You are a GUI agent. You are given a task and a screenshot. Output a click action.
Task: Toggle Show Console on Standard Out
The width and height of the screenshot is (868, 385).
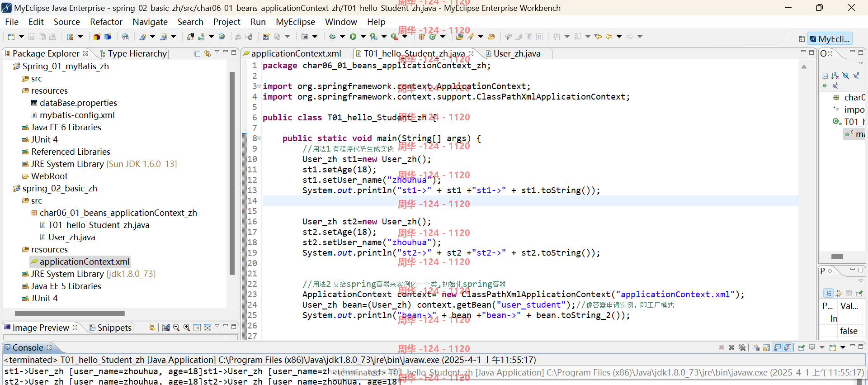(x=777, y=347)
